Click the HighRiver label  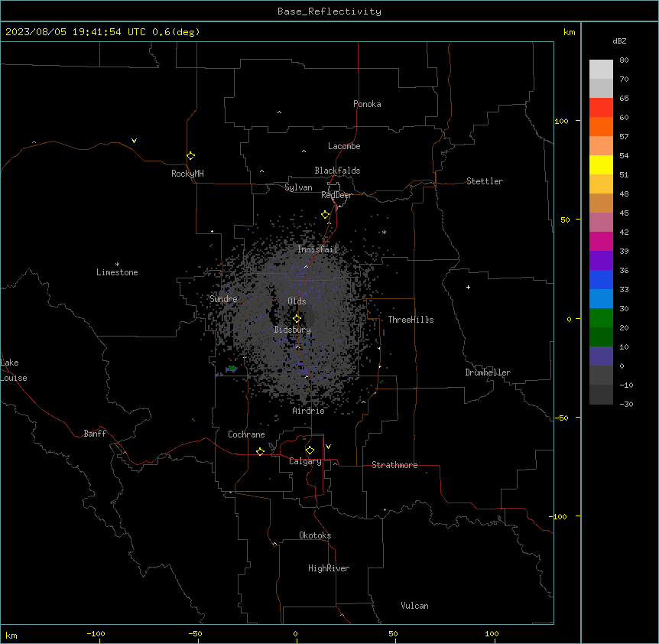[x=329, y=568]
